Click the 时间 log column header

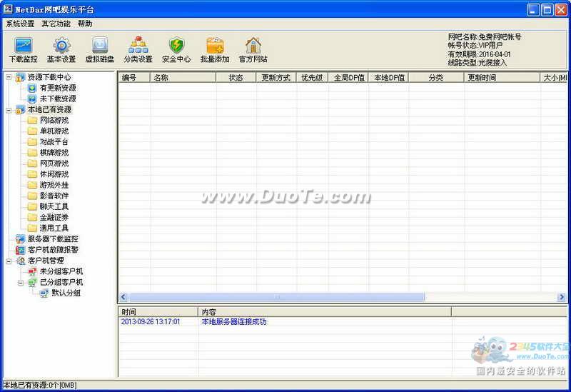(x=158, y=312)
